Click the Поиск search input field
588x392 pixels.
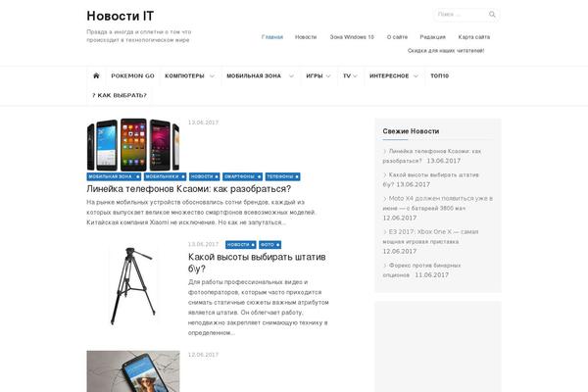click(462, 15)
